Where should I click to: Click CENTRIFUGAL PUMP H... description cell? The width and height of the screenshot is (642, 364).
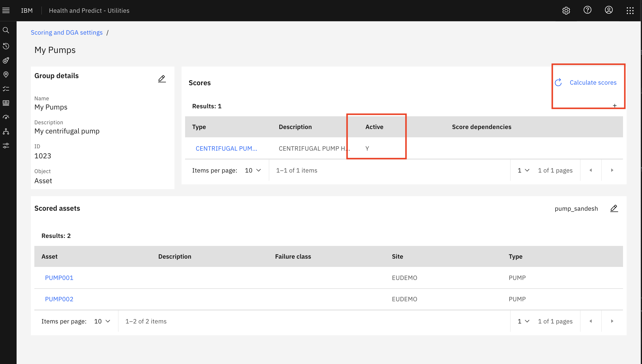point(314,149)
